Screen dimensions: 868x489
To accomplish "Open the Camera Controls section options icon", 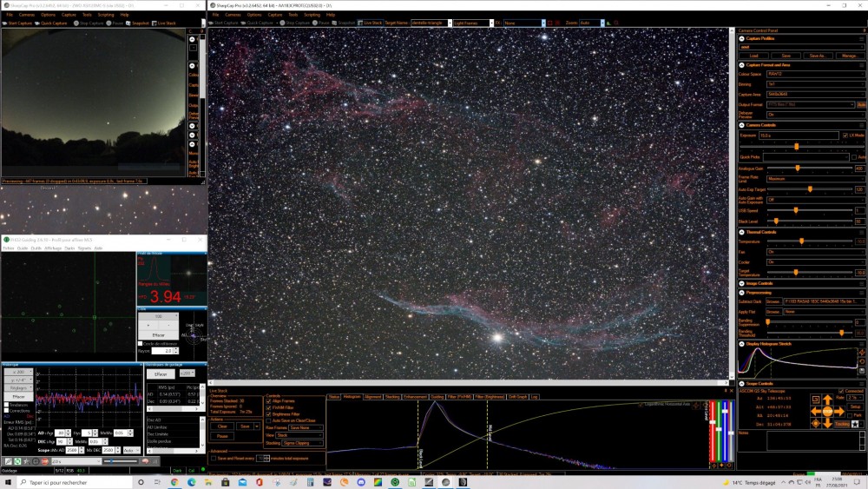I will 861,125.
